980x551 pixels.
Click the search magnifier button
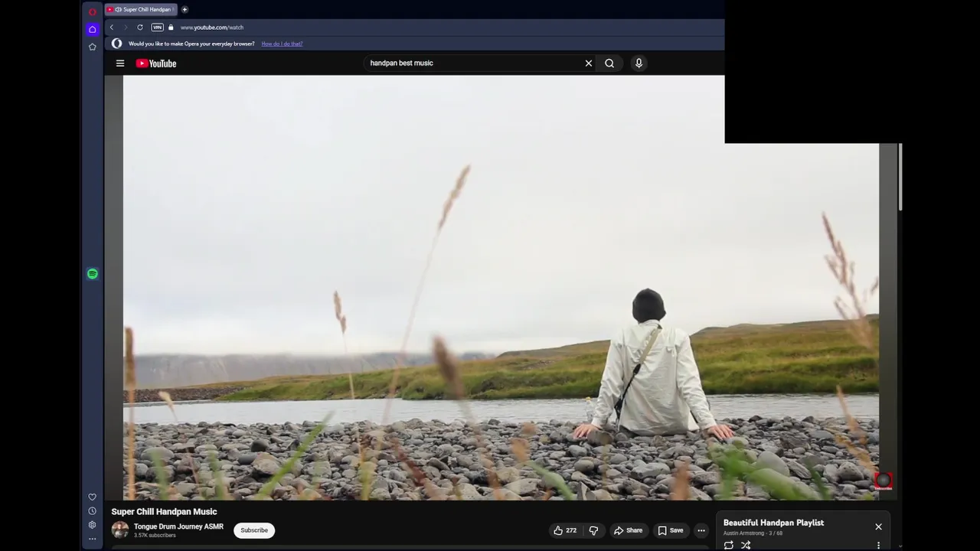click(609, 64)
